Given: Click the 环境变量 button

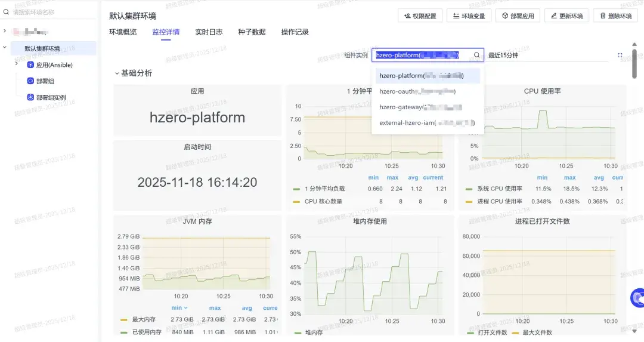Looking at the screenshot, I should (469, 16).
